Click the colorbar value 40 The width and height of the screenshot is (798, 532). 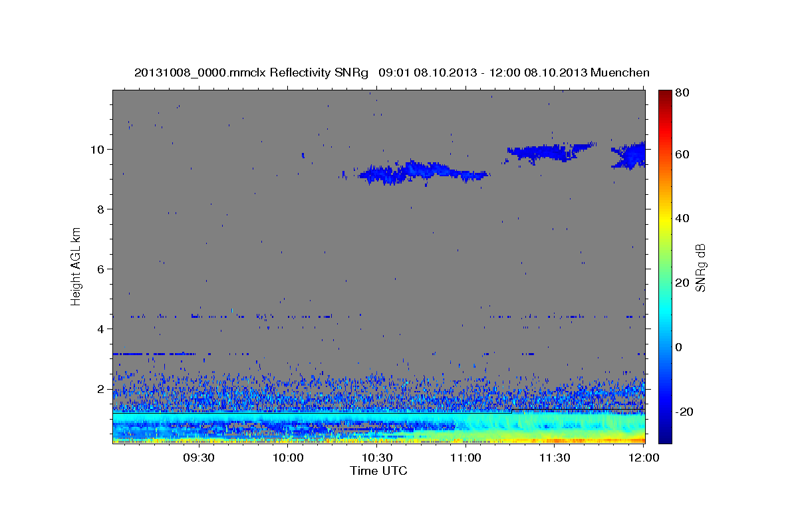point(682,218)
